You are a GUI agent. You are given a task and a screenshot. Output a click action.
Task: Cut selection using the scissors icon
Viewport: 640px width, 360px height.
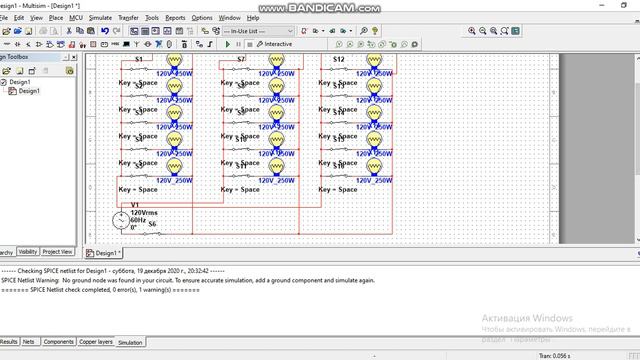coord(69,31)
